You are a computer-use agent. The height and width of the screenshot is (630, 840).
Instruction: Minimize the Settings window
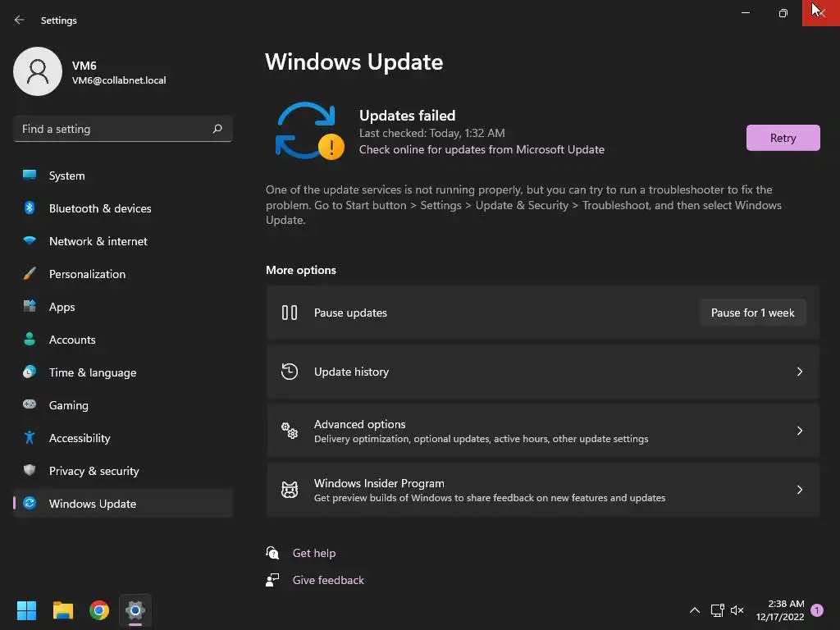745,13
